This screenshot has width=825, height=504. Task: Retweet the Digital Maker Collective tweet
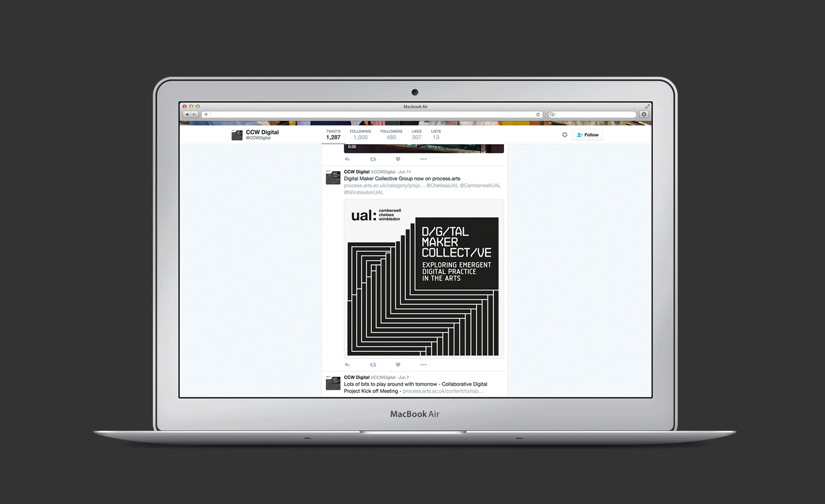pos(372,365)
